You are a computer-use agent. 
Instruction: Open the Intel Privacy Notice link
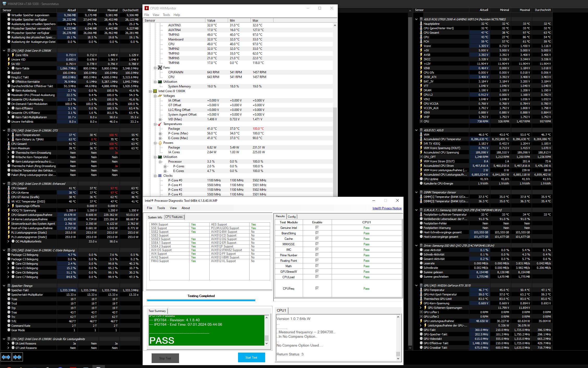(x=387, y=208)
